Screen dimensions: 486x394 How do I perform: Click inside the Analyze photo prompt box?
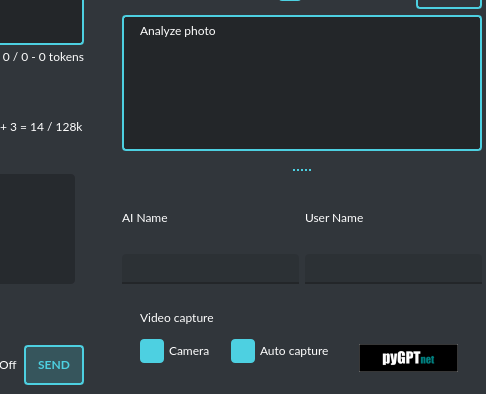click(302, 83)
